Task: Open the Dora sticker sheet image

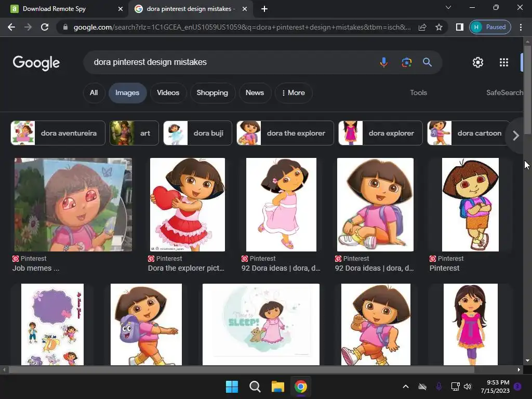Action: pyautogui.click(x=52, y=324)
